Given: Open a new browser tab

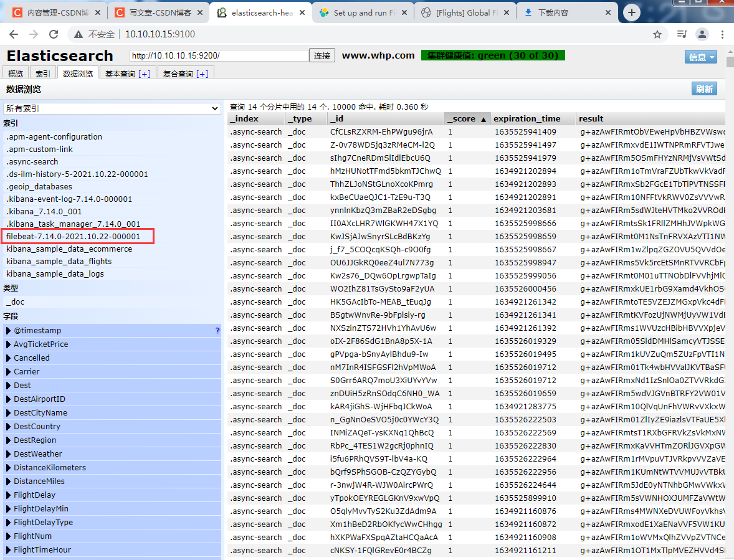Looking at the screenshot, I should (x=631, y=12).
